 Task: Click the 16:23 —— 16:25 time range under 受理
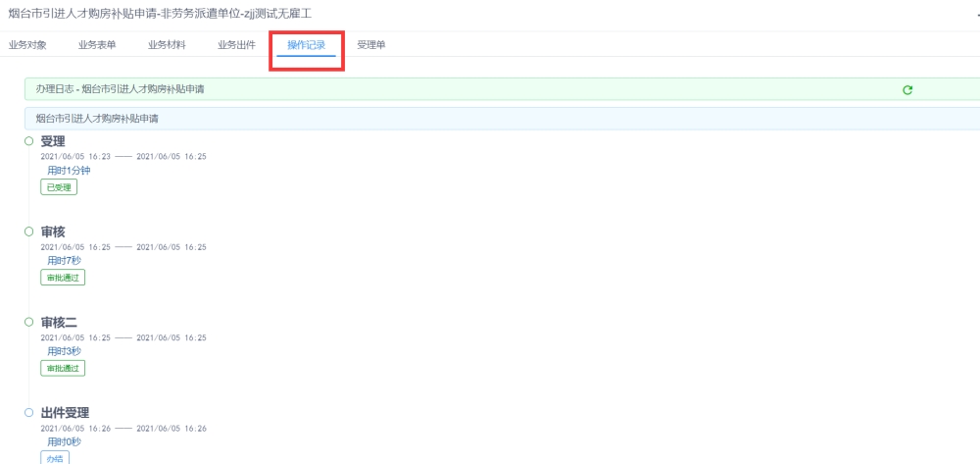[123, 156]
